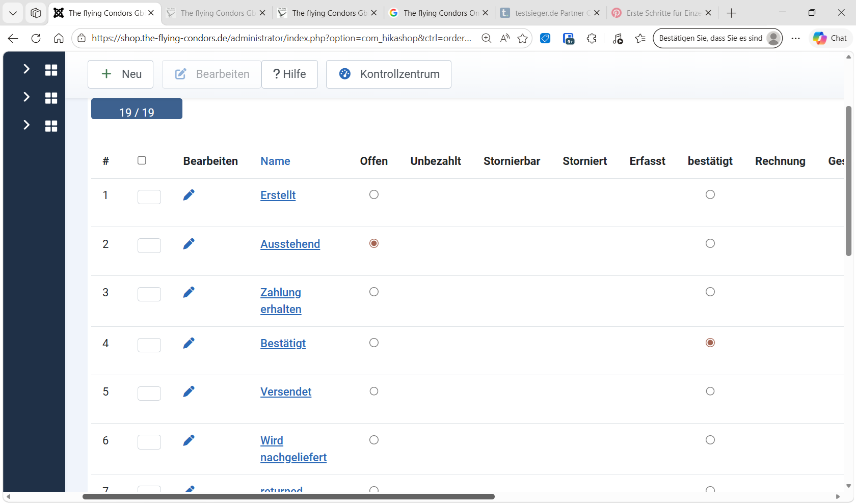Open the tab search dropdown arrow
The image size is (856, 504).
pyautogui.click(x=13, y=13)
